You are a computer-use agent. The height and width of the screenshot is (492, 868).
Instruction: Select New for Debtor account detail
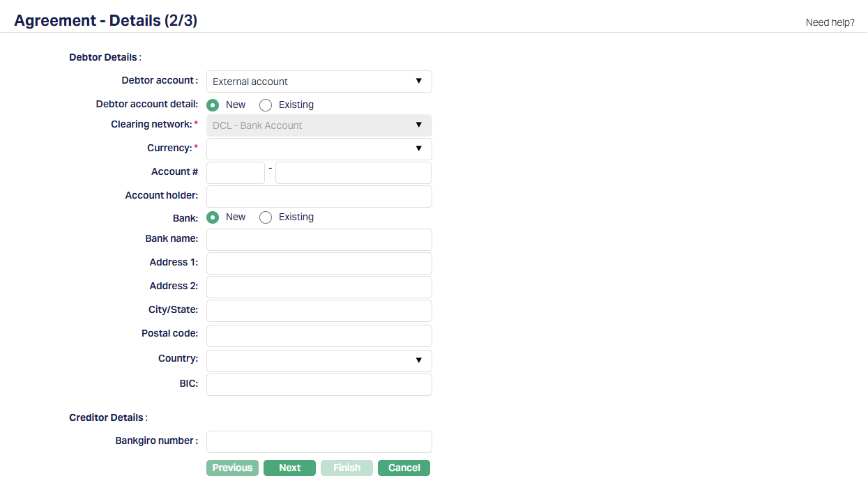213,105
